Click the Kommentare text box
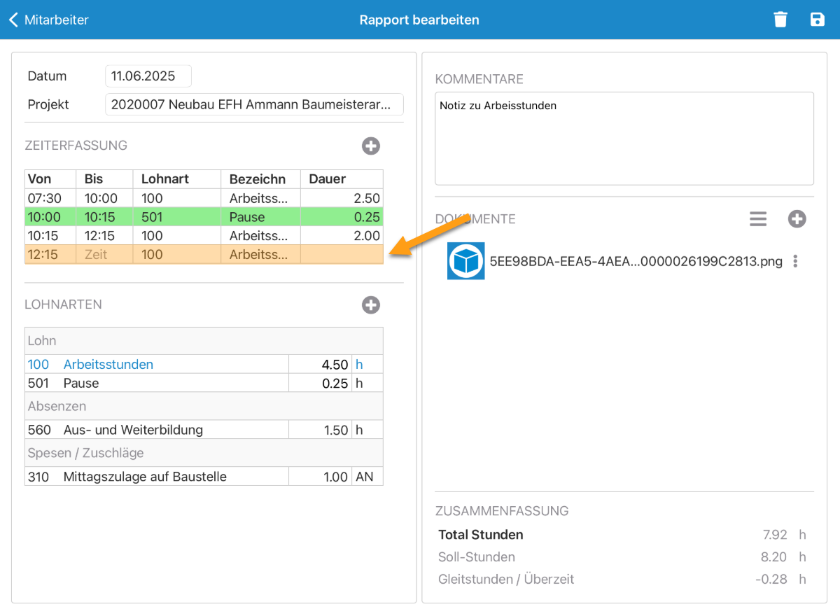 pos(624,138)
